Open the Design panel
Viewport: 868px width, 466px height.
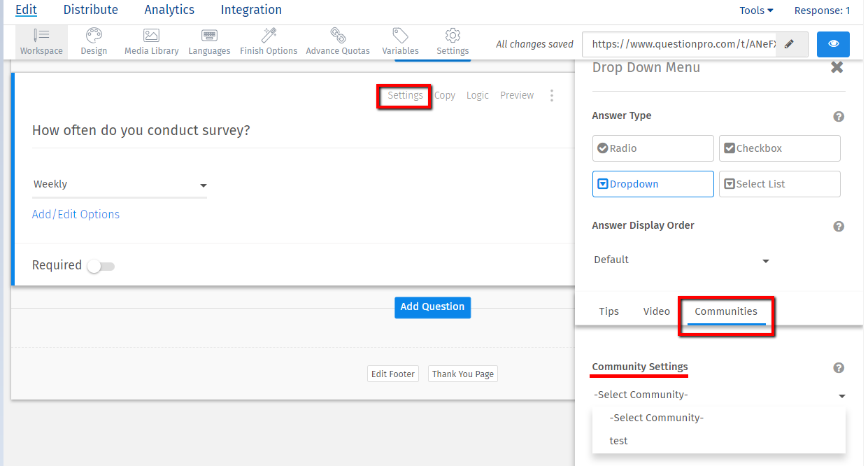click(x=93, y=42)
